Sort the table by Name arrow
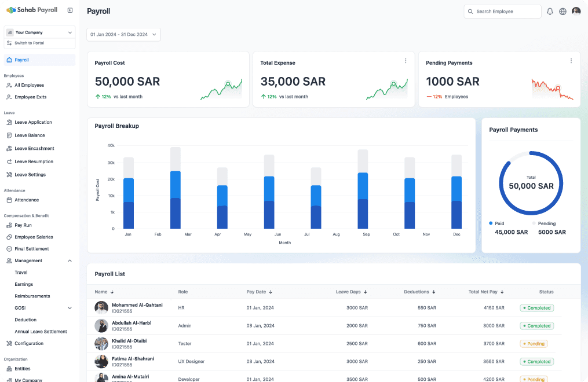The image size is (588, 382). (x=112, y=292)
